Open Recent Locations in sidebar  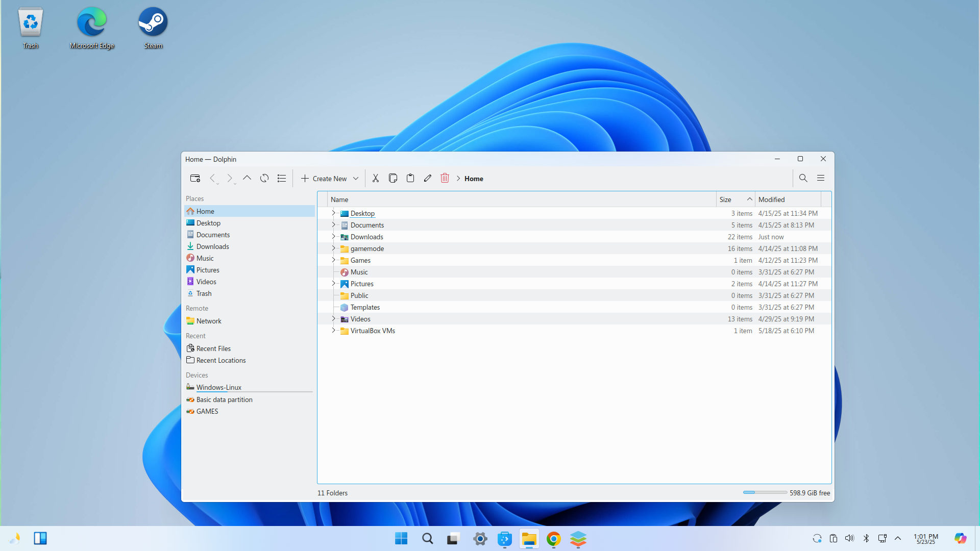click(250, 360)
